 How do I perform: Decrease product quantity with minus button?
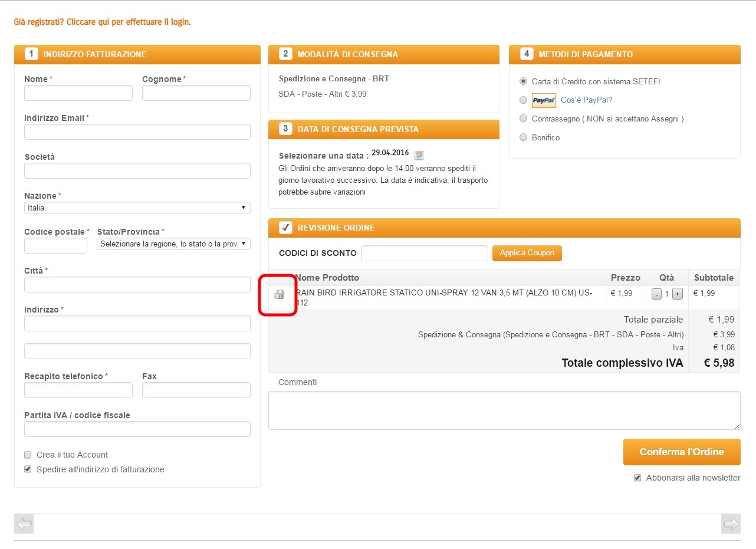(656, 294)
